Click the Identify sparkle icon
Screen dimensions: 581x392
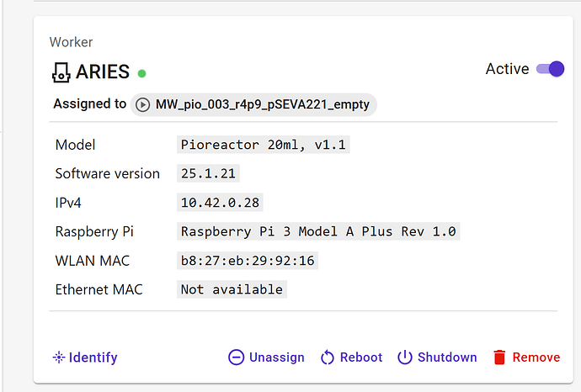click(59, 358)
